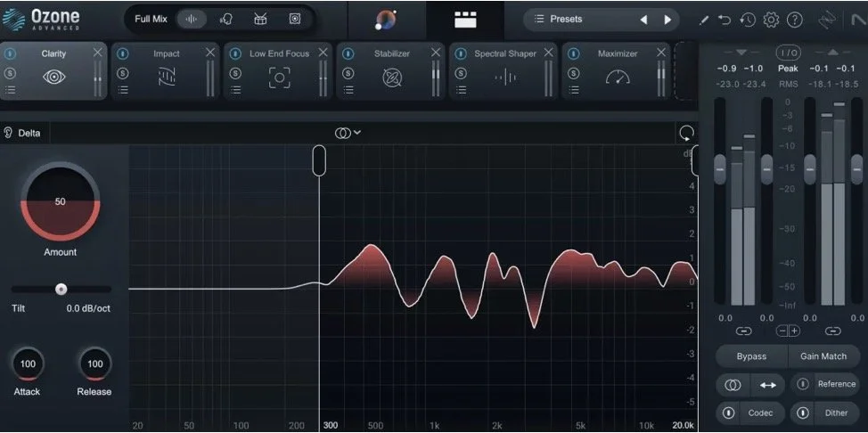Click the Tilt slider handle
This screenshot has width=868, height=433.
[x=61, y=289]
